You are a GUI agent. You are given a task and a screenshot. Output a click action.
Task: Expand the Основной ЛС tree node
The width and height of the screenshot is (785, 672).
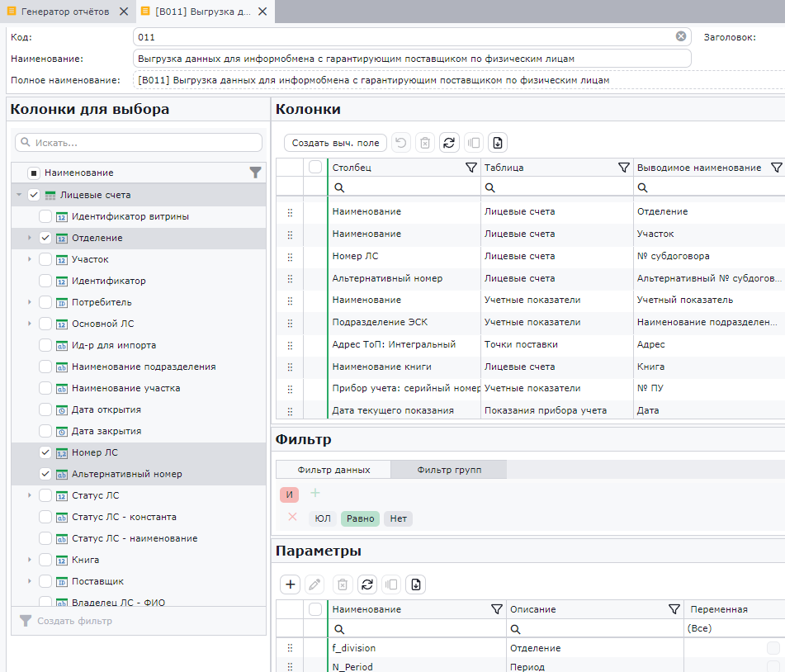click(x=30, y=324)
